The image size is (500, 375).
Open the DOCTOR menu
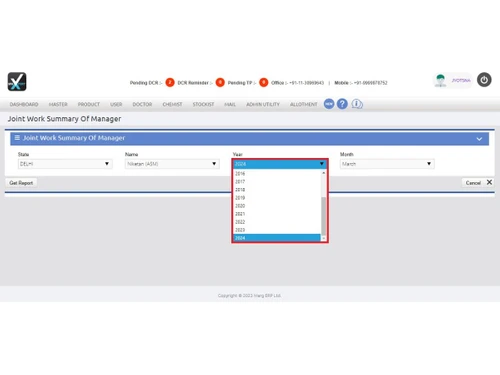pos(142,104)
